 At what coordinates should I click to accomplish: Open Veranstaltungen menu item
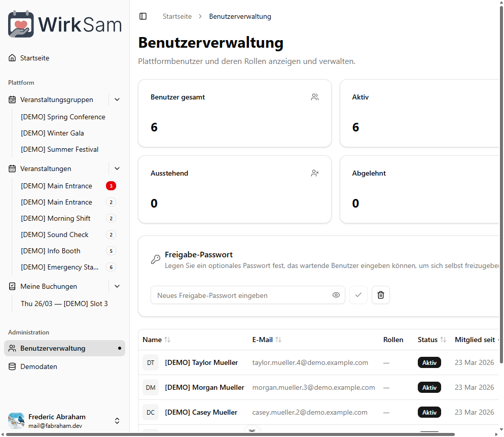56,169
